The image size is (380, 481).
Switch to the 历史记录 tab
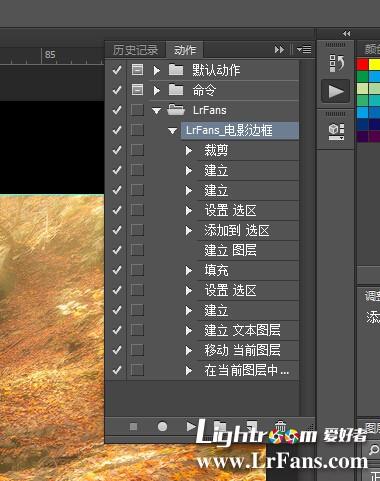coord(135,50)
